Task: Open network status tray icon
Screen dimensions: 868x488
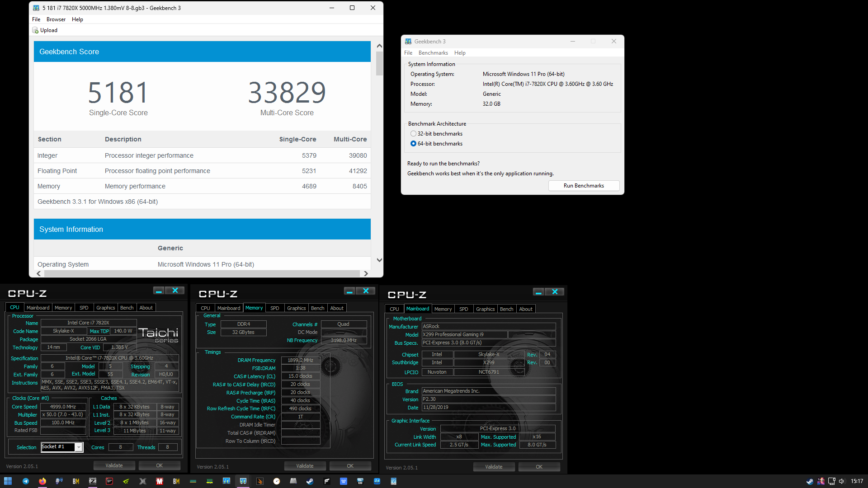Action: pyautogui.click(x=832, y=481)
